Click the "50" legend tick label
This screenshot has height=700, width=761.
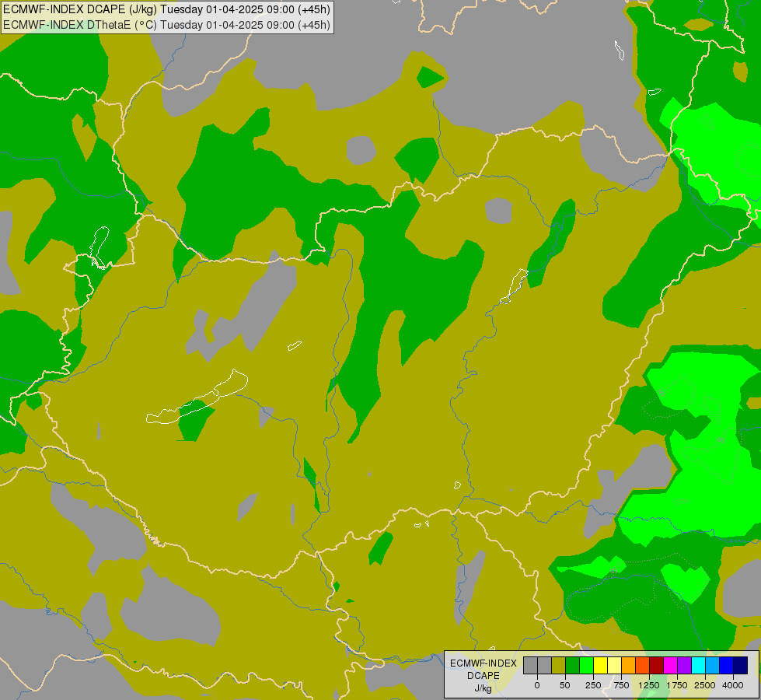(x=565, y=685)
